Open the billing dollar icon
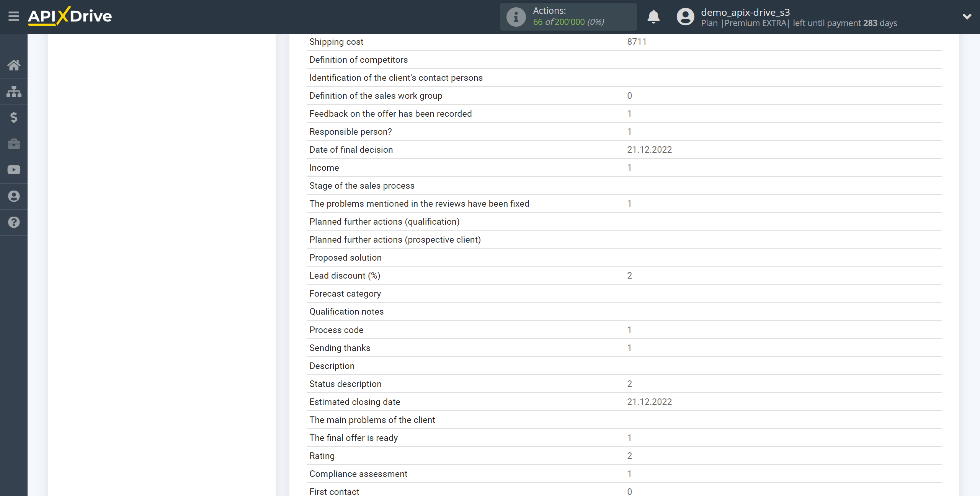980x496 pixels. pos(14,117)
